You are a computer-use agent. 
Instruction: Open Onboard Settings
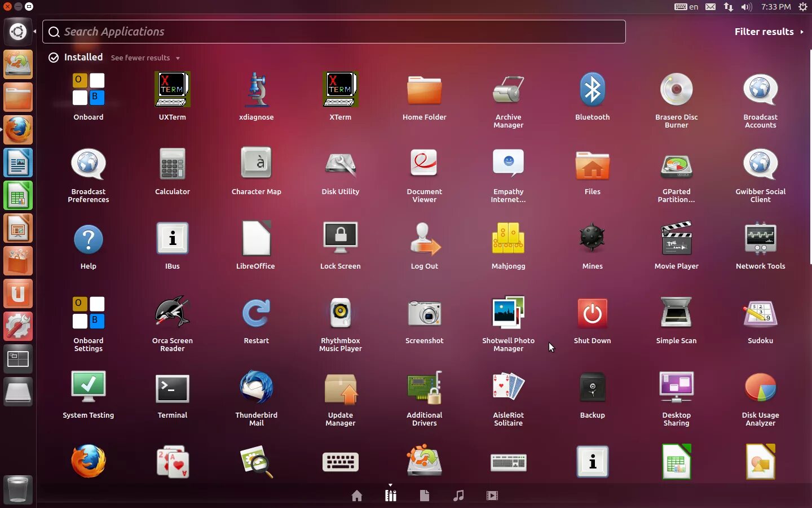[x=89, y=313]
